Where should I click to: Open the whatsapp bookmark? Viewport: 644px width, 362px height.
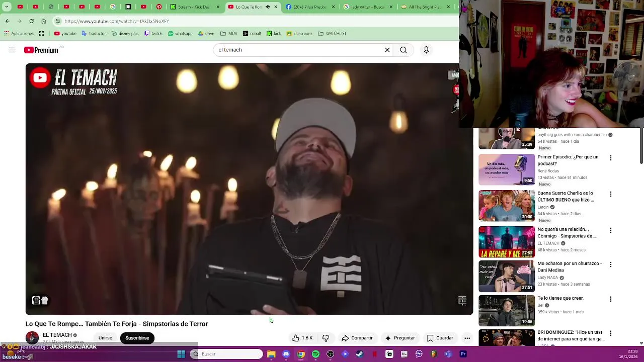(x=180, y=34)
